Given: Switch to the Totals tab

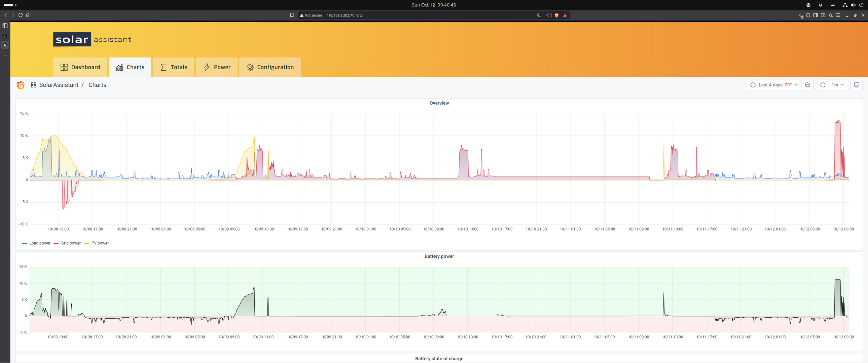Looking at the screenshot, I should 174,67.
